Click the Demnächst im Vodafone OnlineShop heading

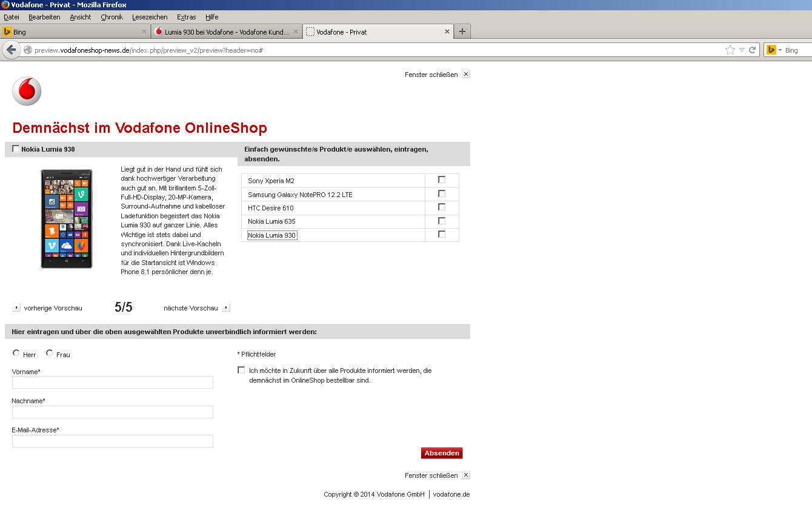pyautogui.click(x=139, y=128)
